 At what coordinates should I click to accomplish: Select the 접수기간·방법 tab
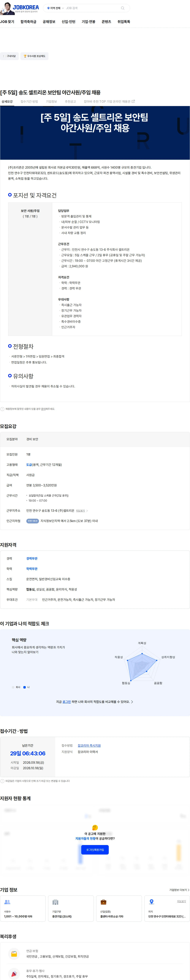29,102
